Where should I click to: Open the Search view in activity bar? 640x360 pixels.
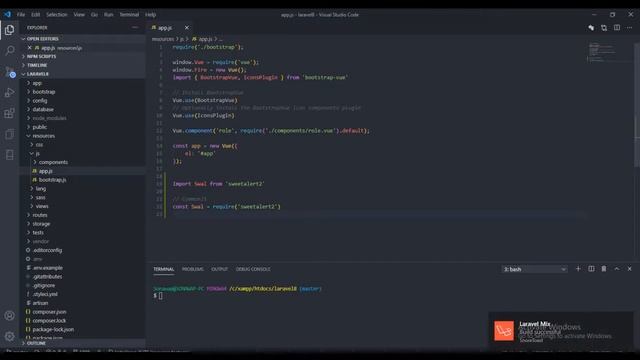9,51
